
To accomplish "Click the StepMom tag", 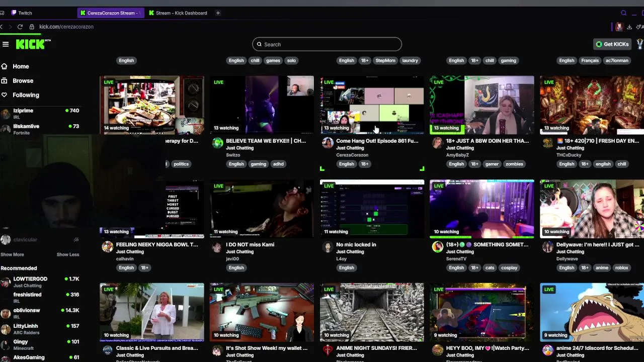I will (385, 60).
